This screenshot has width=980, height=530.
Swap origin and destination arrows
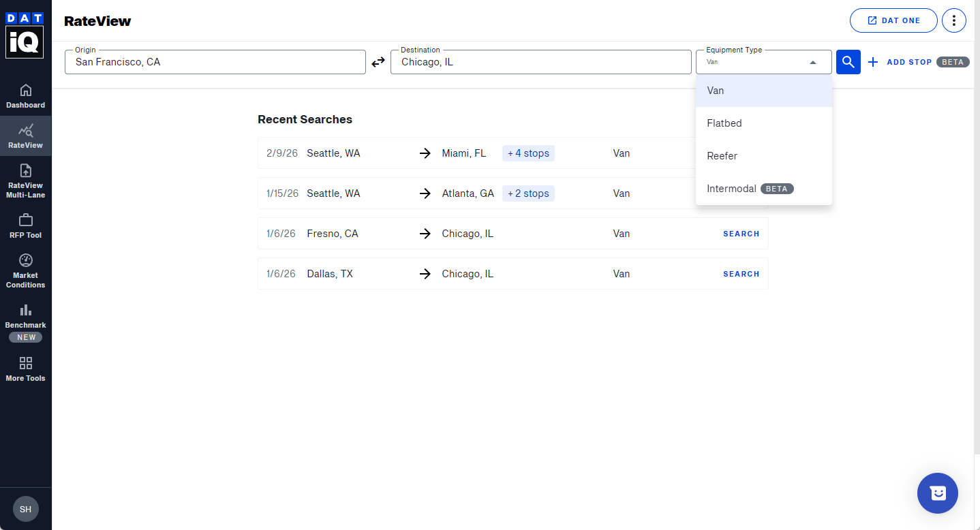point(378,62)
